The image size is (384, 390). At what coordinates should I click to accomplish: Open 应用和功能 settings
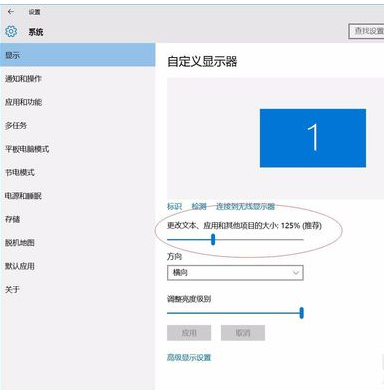[78, 102]
